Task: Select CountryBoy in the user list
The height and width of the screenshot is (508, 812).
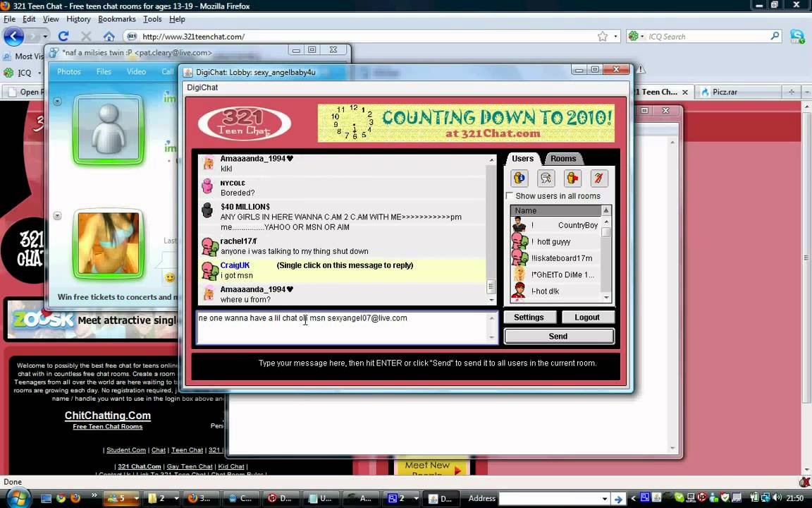Action: coord(555,225)
